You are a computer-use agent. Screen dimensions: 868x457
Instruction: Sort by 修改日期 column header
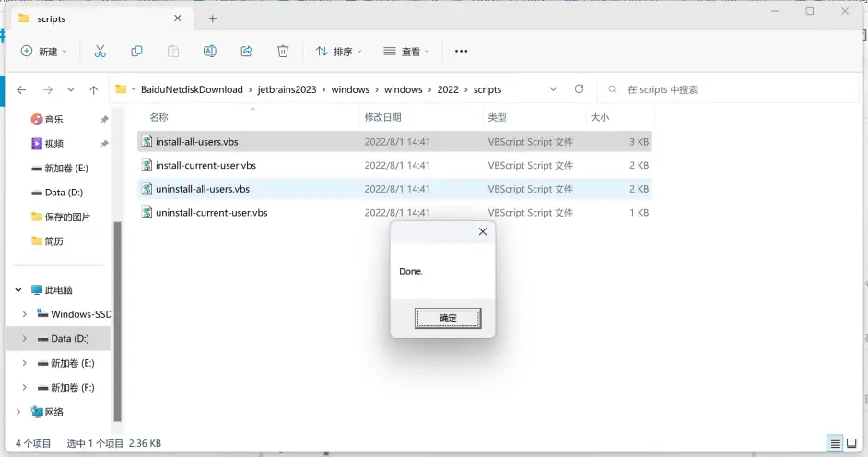383,117
